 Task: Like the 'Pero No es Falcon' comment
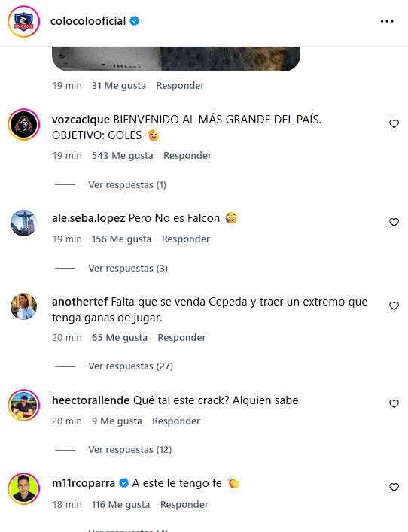tap(394, 222)
